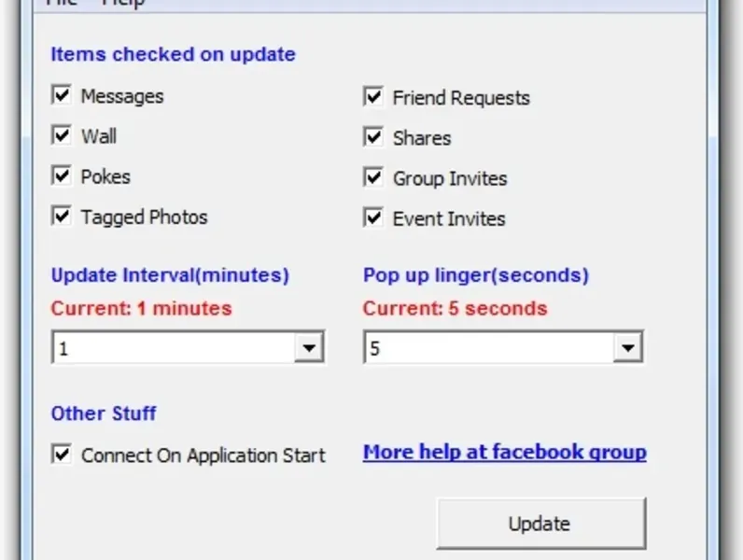Click inside the Pop up linger value field
Screen dimensions: 743x560
pos(487,349)
